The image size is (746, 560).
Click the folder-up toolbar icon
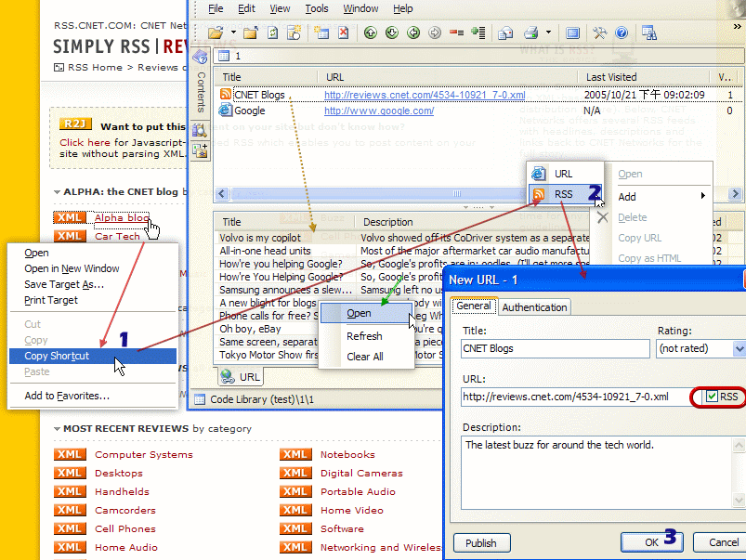pyautogui.click(x=251, y=33)
